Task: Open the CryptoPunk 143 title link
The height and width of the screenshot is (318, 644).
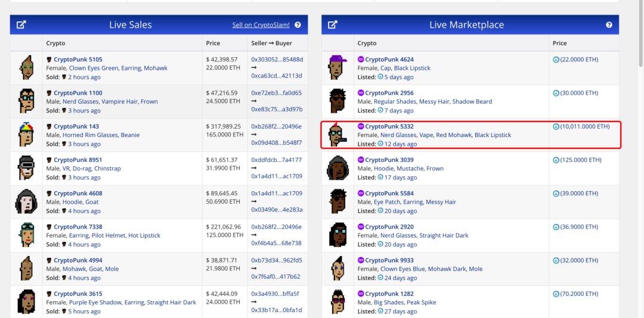Action: coord(76,126)
